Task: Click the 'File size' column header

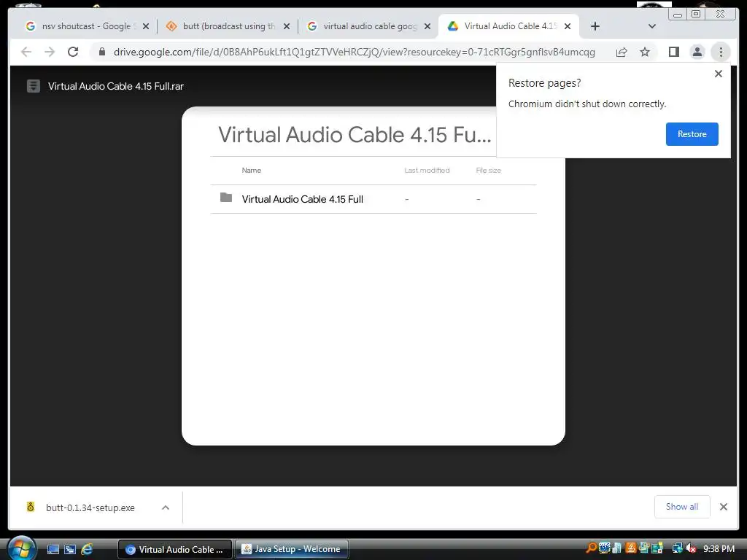Action: (x=488, y=170)
